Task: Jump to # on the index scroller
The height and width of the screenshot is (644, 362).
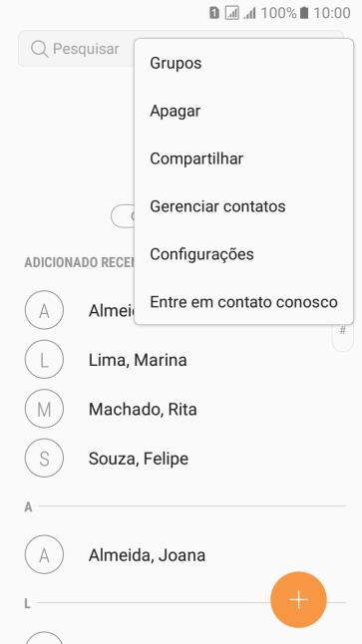Action: pos(342,331)
